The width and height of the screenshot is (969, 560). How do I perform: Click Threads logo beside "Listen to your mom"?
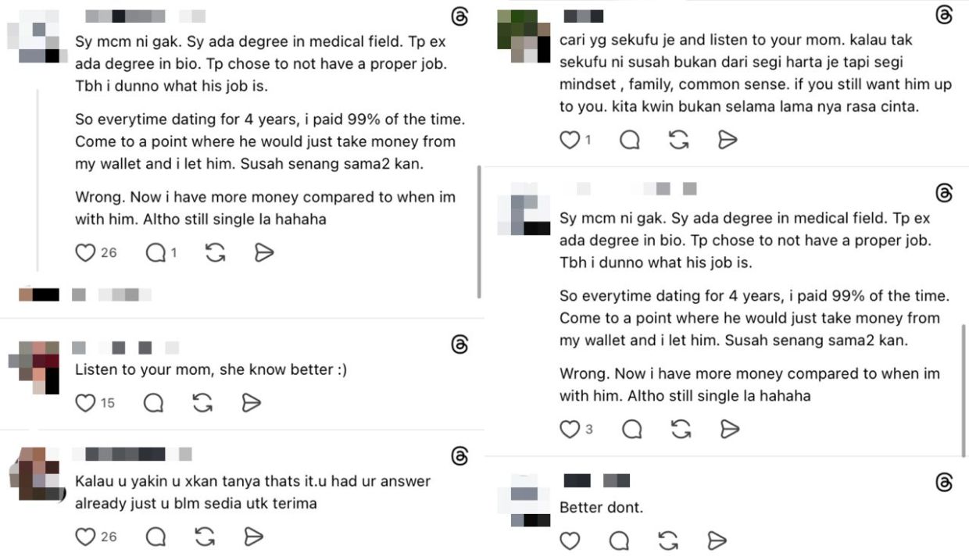(460, 344)
